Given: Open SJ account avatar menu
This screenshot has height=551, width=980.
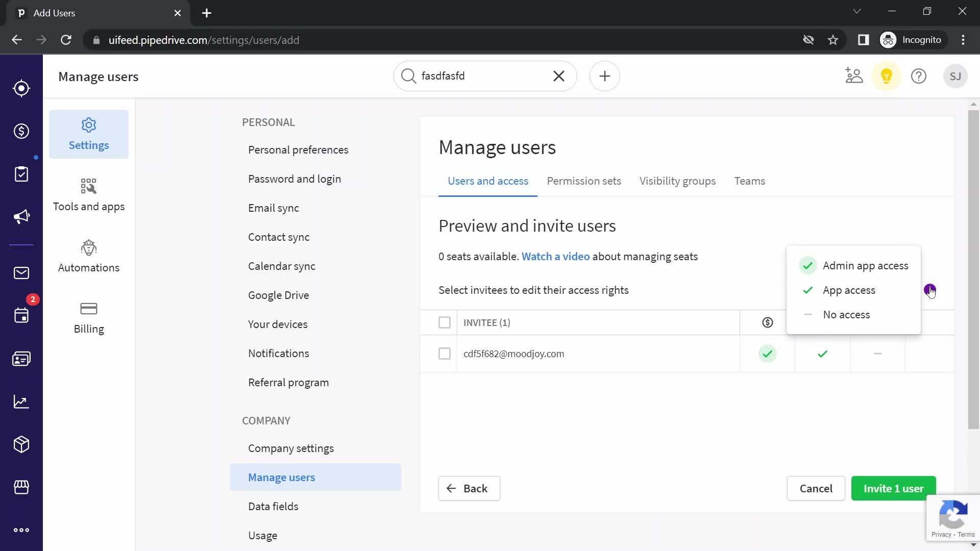Looking at the screenshot, I should [955, 76].
